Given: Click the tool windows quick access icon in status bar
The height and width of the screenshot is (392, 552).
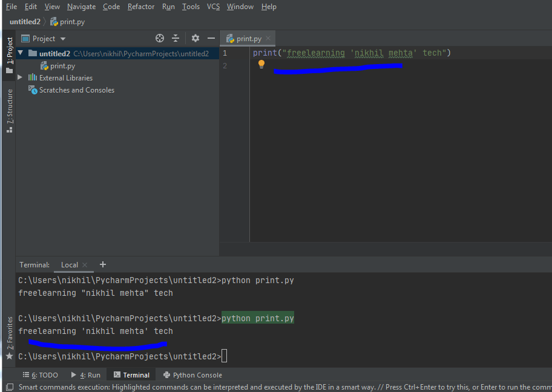Looking at the screenshot, I should [10, 387].
